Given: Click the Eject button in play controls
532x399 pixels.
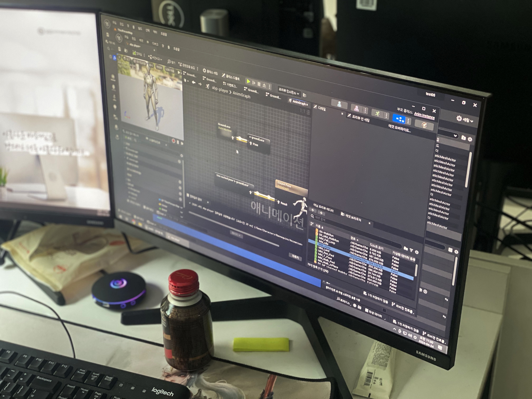Looking at the screenshot, I should (x=264, y=85).
